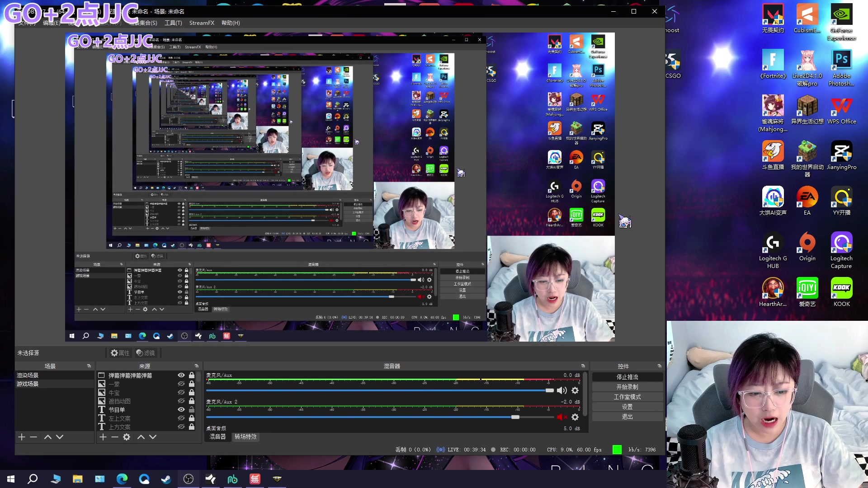
Task: Open Steam from the taskbar
Action: tap(166, 479)
